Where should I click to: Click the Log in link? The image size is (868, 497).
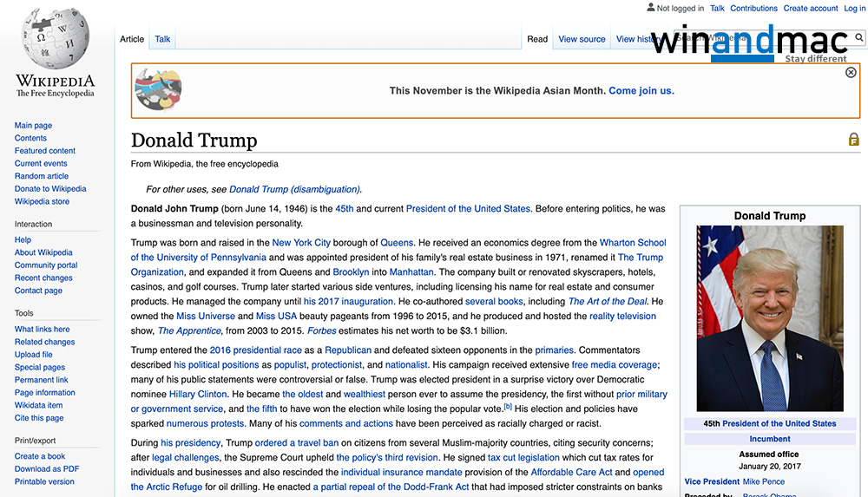pos(854,9)
